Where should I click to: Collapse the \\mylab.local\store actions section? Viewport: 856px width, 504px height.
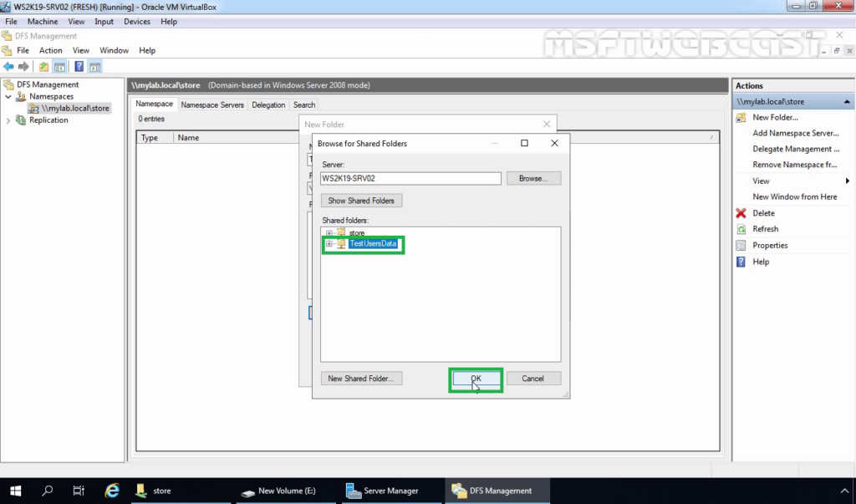tap(847, 102)
